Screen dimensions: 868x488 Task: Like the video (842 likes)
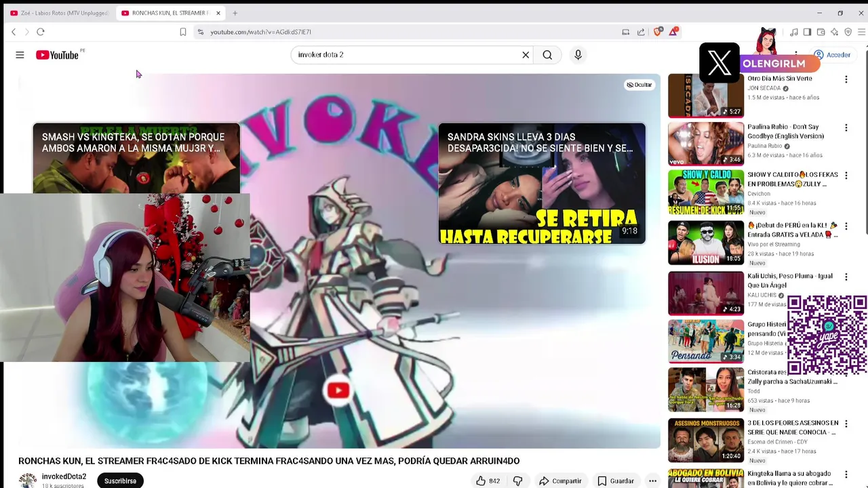coord(488,481)
